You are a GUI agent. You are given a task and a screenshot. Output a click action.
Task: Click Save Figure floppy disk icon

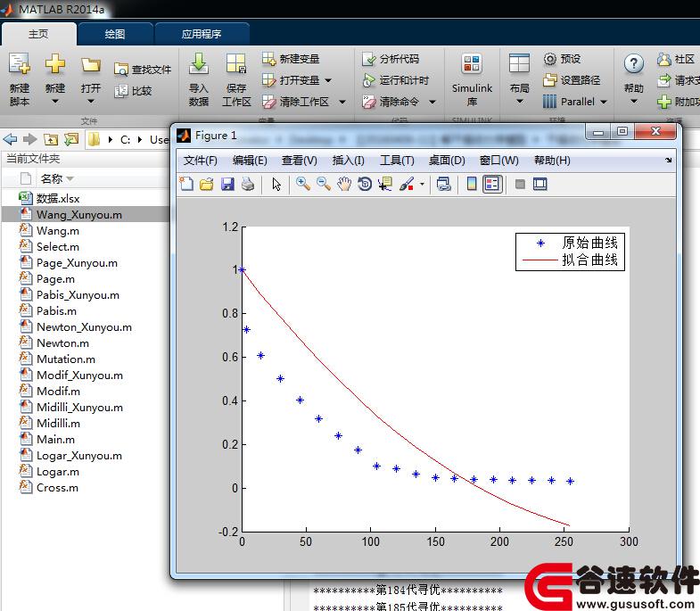(x=227, y=184)
